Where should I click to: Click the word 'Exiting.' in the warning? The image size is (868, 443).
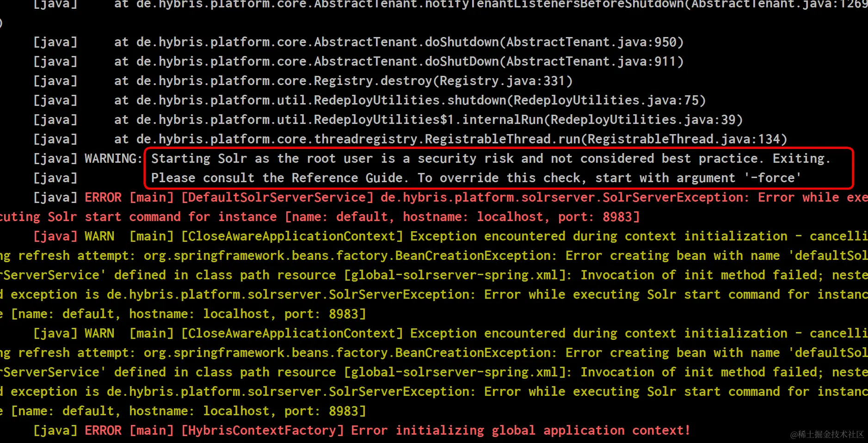point(802,159)
